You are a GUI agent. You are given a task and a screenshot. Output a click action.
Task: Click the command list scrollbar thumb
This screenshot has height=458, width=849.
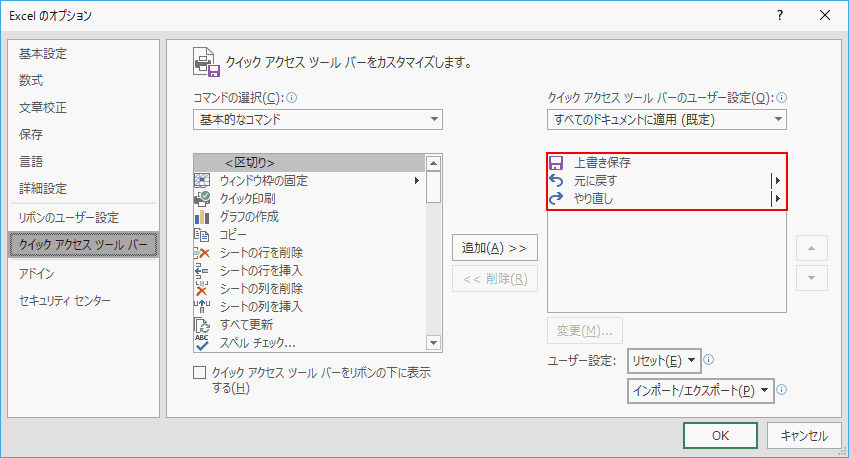[x=433, y=187]
